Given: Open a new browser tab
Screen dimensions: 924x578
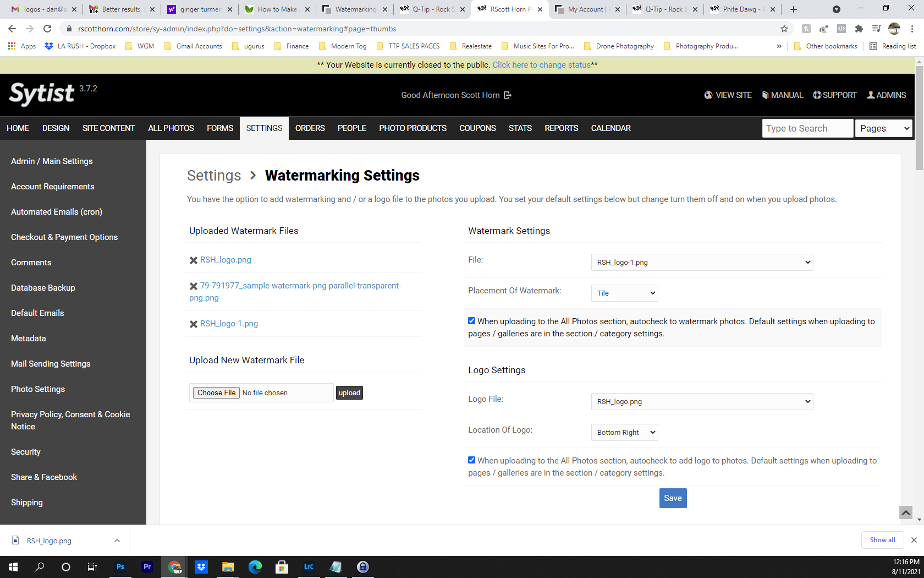Looking at the screenshot, I should pos(794,9).
